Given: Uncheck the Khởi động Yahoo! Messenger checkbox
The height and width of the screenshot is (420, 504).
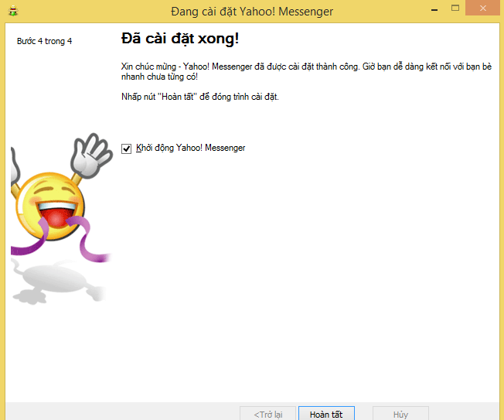Looking at the screenshot, I should coord(126,149).
